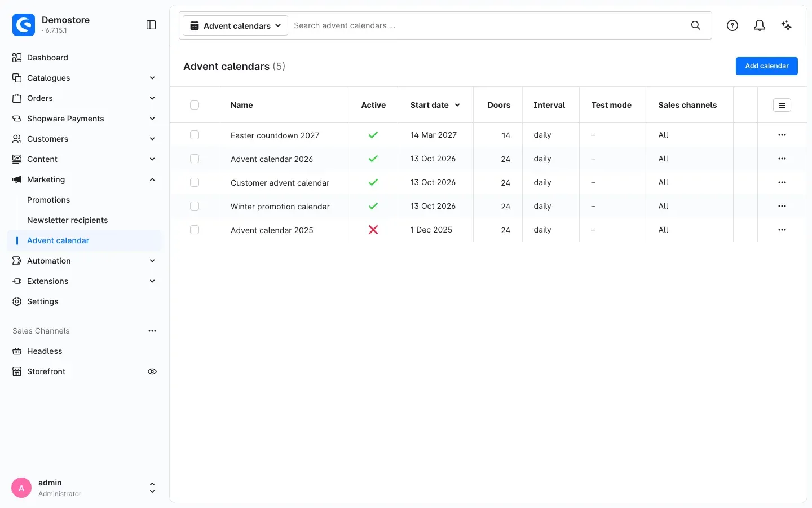This screenshot has width=812, height=508.
Task: Tick the select-all checkbox in header
Action: click(195, 105)
